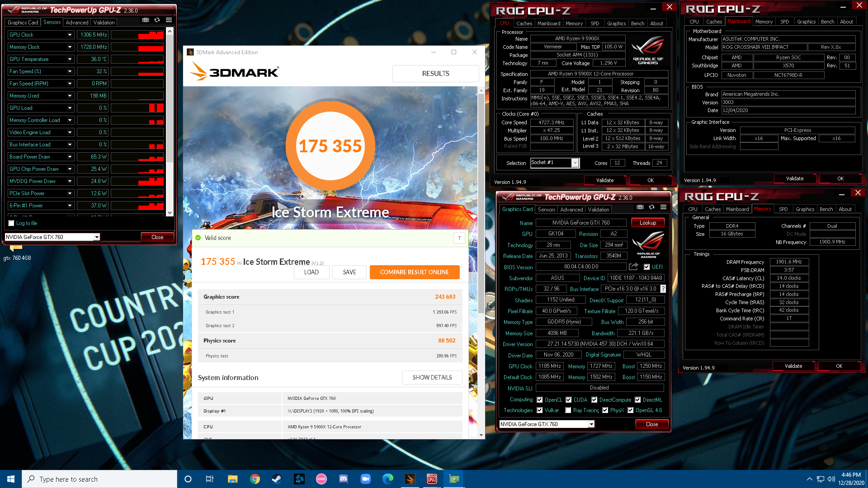
Task: Open ROG CPU-Z taskbar icon
Action: (x=432, y=479)
